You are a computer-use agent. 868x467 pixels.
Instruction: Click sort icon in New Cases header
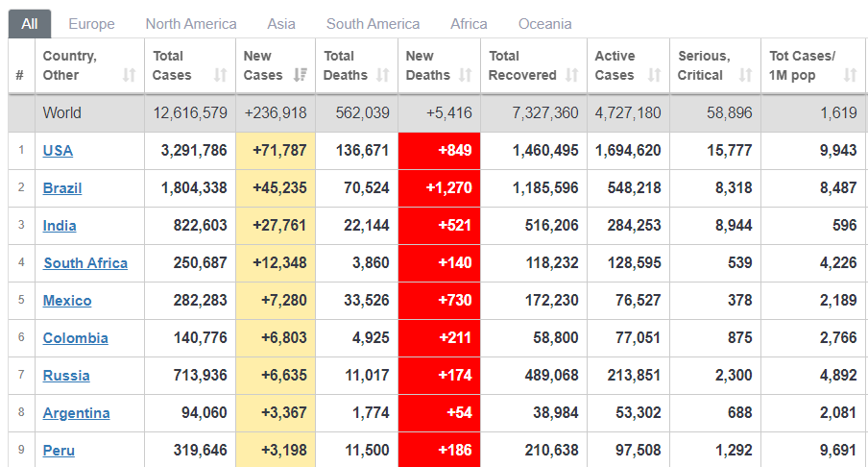coord(301,75)
